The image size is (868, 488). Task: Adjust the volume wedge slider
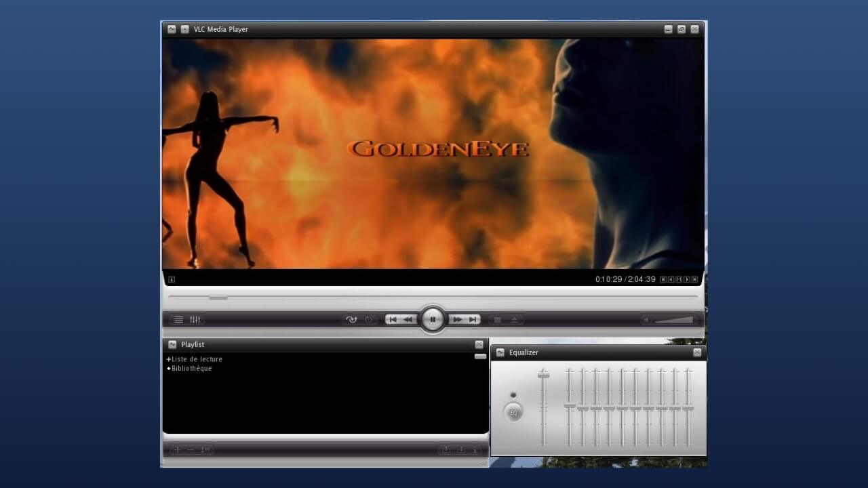[x=674, y=320]
